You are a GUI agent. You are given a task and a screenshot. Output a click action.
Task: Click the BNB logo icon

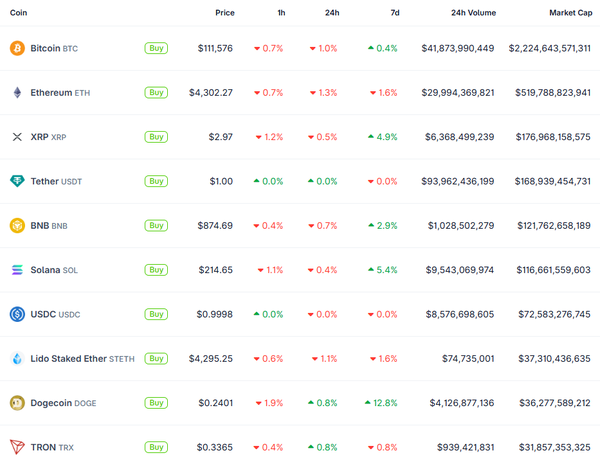[x=17, y=226]
